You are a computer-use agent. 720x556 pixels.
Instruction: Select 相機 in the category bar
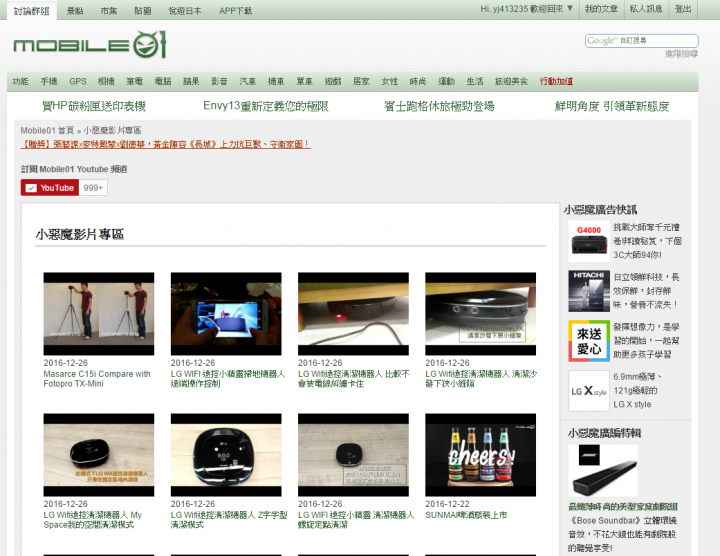(x=106, y=81)
